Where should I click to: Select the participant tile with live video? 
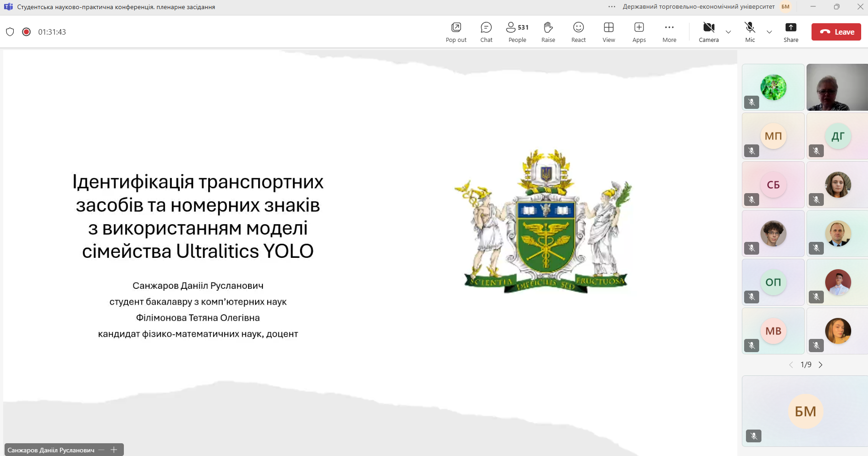coord(837,87)
